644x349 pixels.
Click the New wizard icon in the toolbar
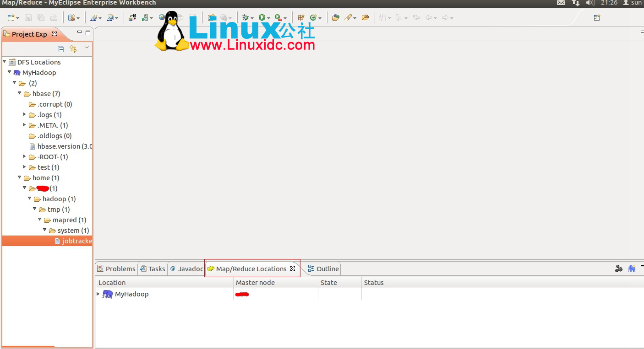11,17
